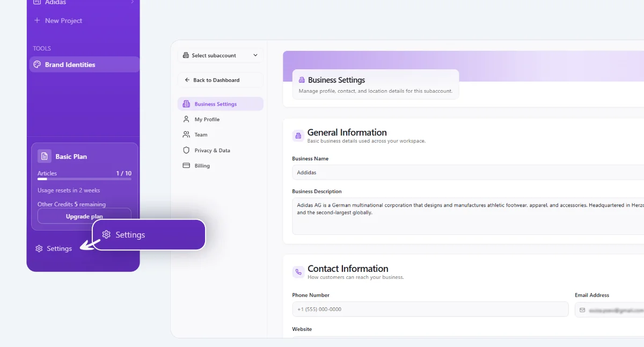Screen dimensions: 644x347
Task: Click the 'Usage resets in 2 weeks' text
Action: [x=69, y=190]
